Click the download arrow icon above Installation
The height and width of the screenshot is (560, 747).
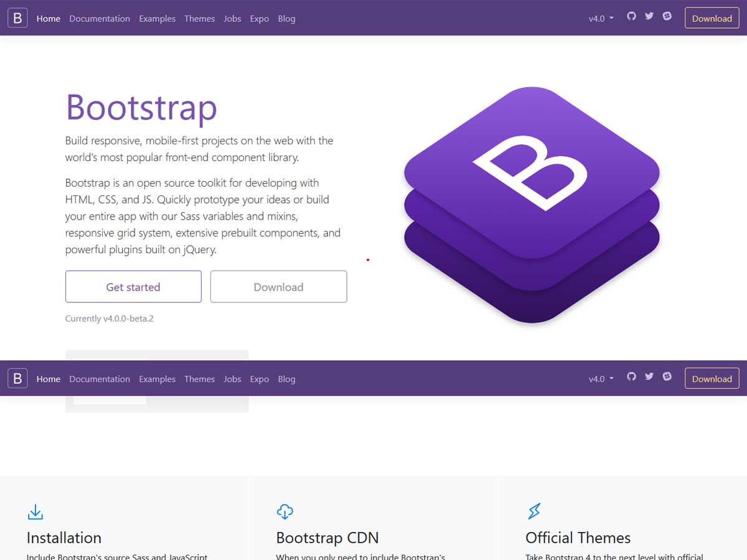[x=35, y=511]
